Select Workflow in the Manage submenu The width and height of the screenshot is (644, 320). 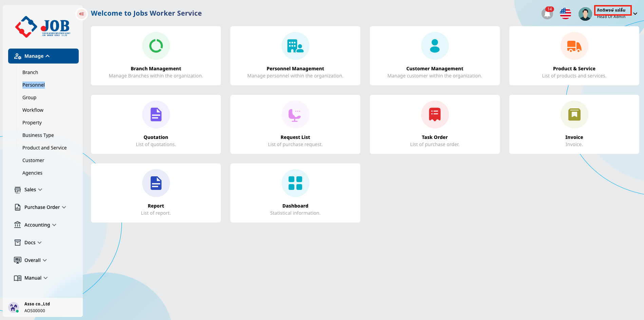click(x=33, y=110)
